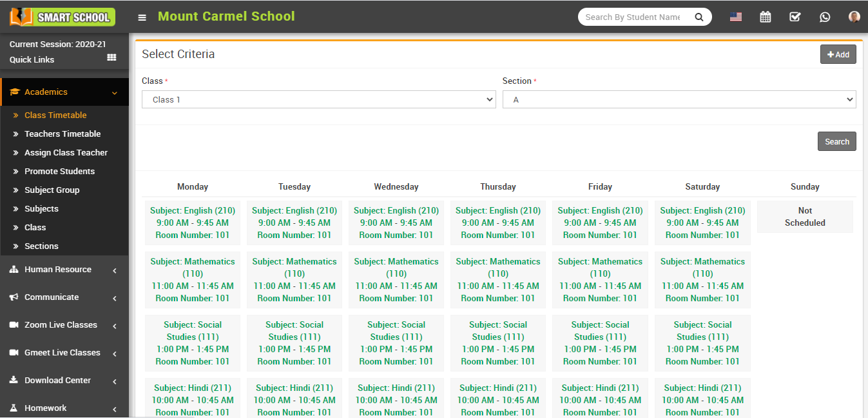The width and height of the screenshot is (868, 418).
Task: Open the Section dropdown
Action: (679, 99)
